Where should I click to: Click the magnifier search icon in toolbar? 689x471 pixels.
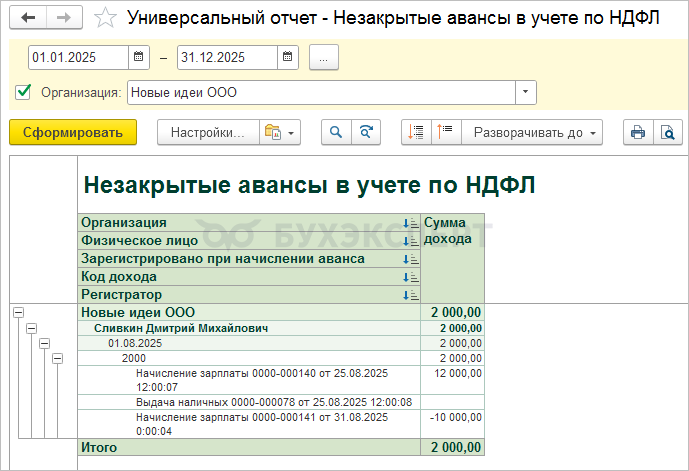(337, 132)
